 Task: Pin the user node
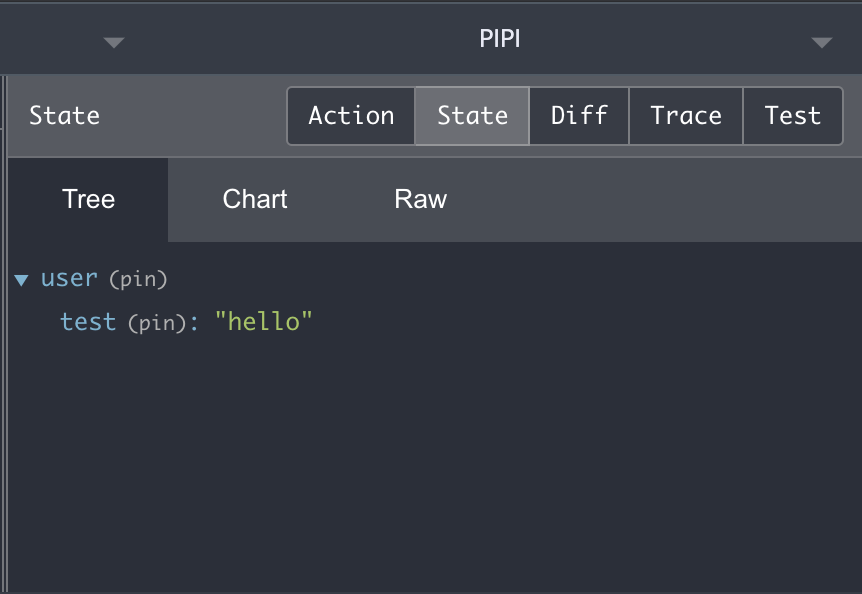point(138,279)
